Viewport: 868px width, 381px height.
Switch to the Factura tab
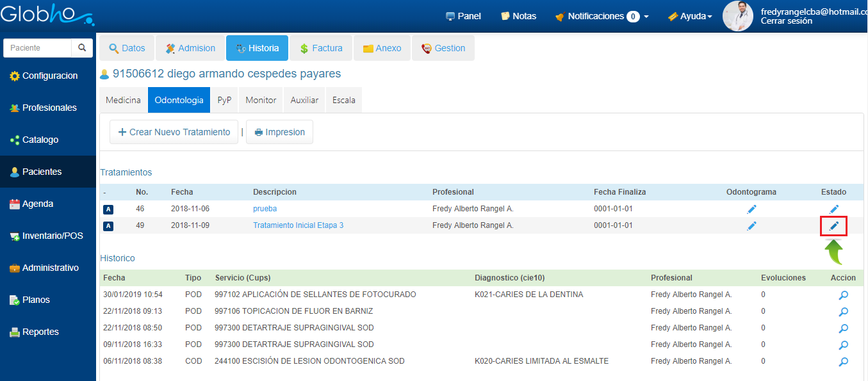point(321,48)
